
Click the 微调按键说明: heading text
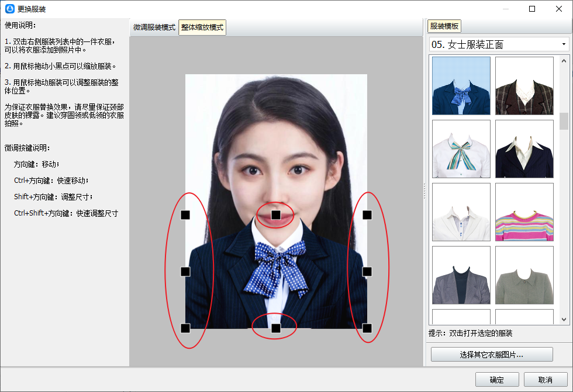tap(27, 148)
